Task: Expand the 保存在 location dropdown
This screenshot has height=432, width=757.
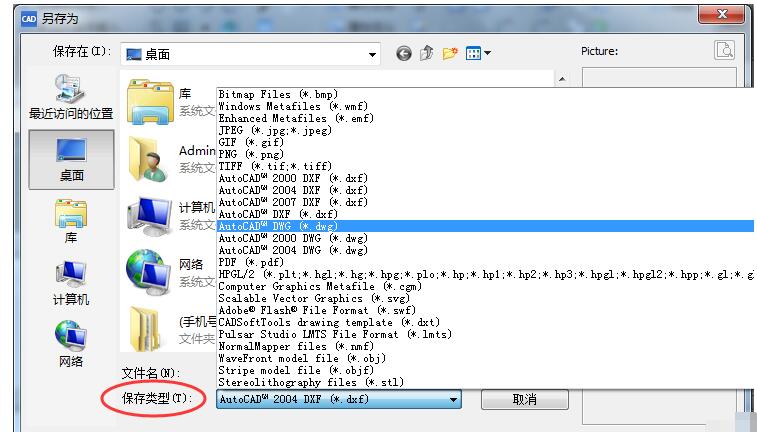Action: point(372,55)
